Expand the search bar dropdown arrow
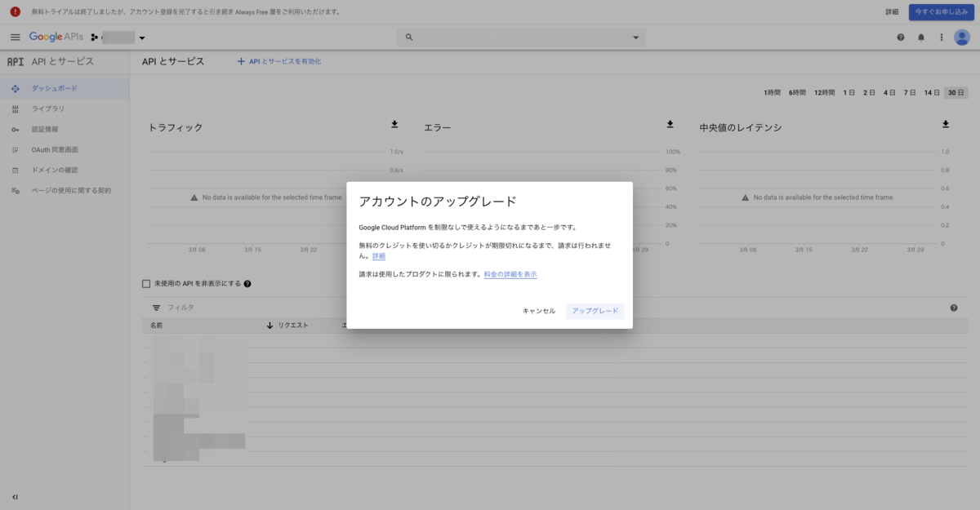 (636, 38)
